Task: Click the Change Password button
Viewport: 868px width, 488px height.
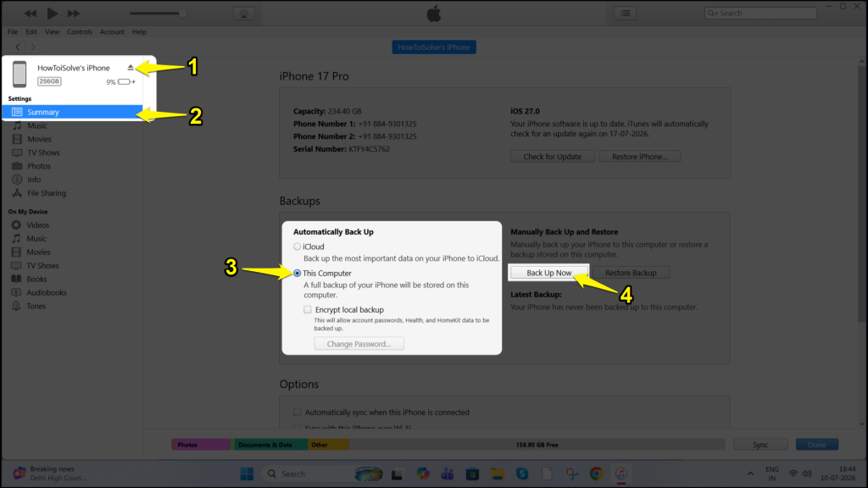Action: [359, 344]
